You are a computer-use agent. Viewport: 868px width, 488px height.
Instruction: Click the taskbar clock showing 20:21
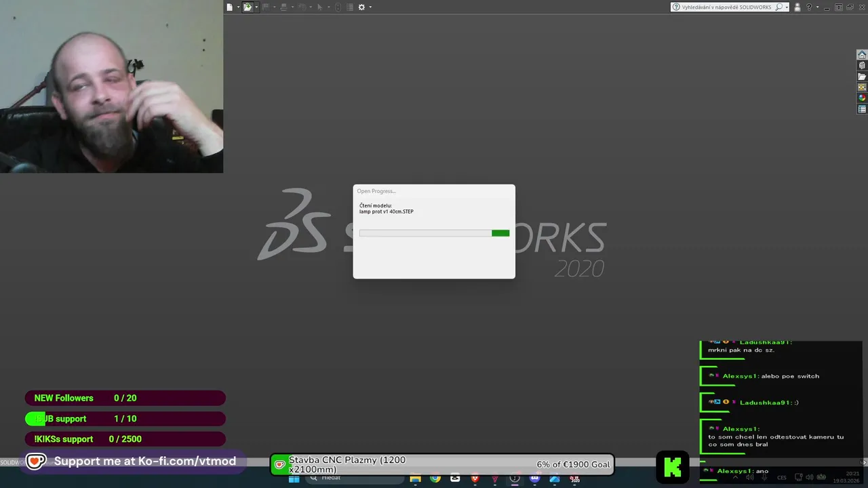[846, 477]
